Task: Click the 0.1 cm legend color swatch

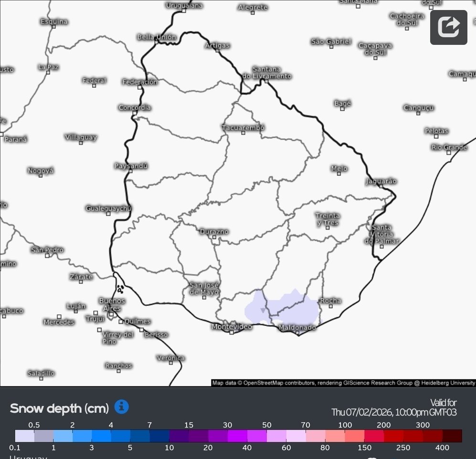Action: pos(25,436)
